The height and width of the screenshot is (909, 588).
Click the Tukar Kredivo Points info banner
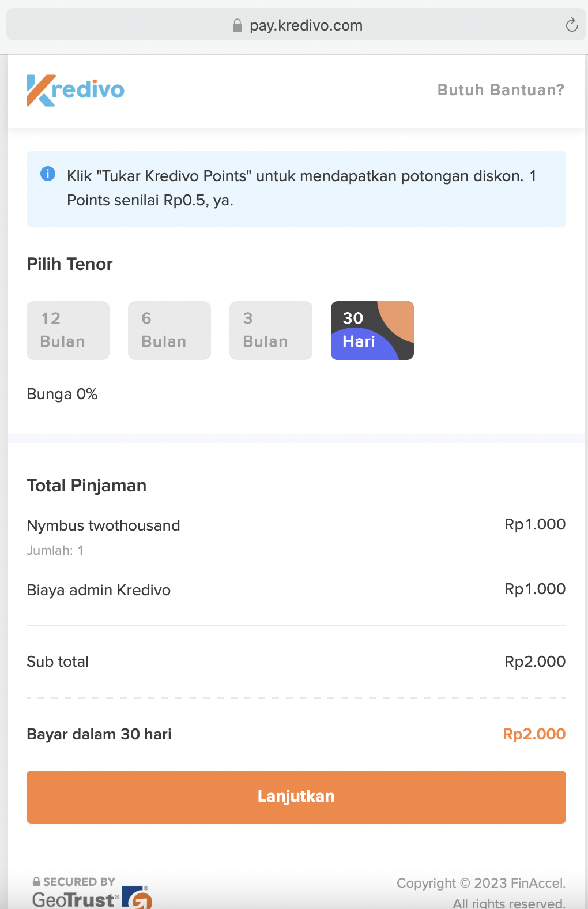pos(296,189)
